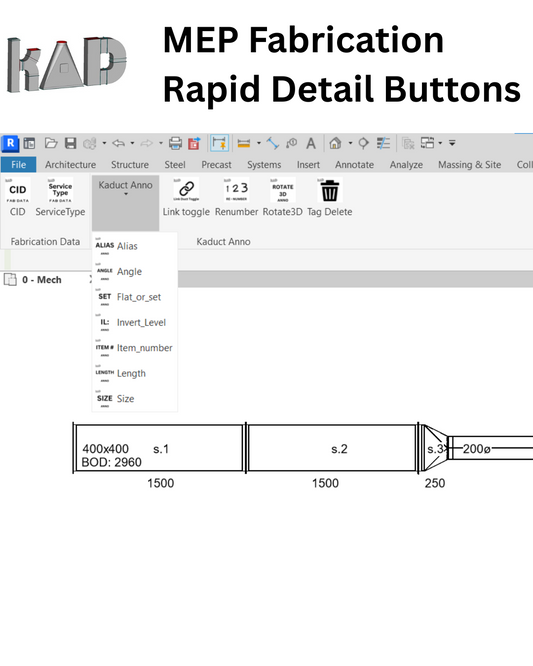The height and width of the screenshot is (666, 533).
Task: Select the Tag by Category icon
Action: coord(291,143)
